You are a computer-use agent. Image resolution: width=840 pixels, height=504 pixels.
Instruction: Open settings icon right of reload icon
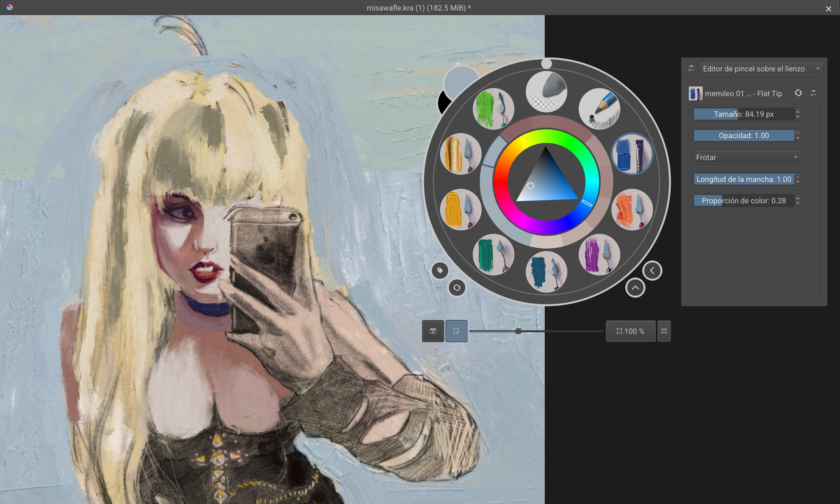click(x=814, y=93)
